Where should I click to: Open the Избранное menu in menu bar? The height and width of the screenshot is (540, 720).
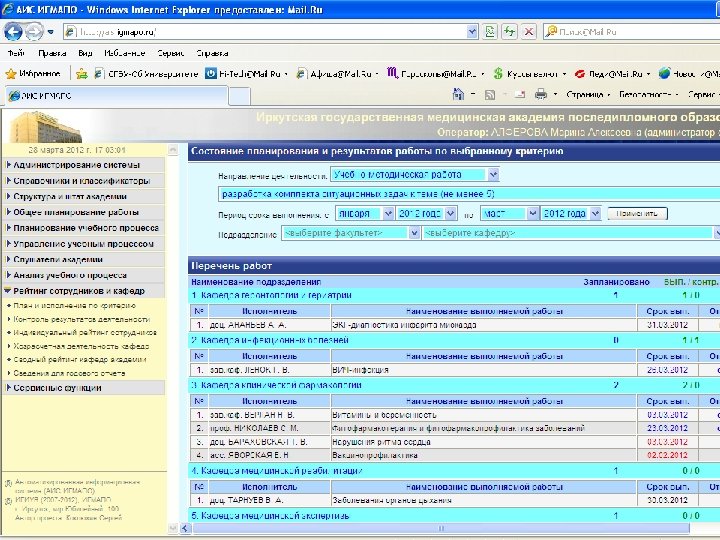(x=124, y=53)
